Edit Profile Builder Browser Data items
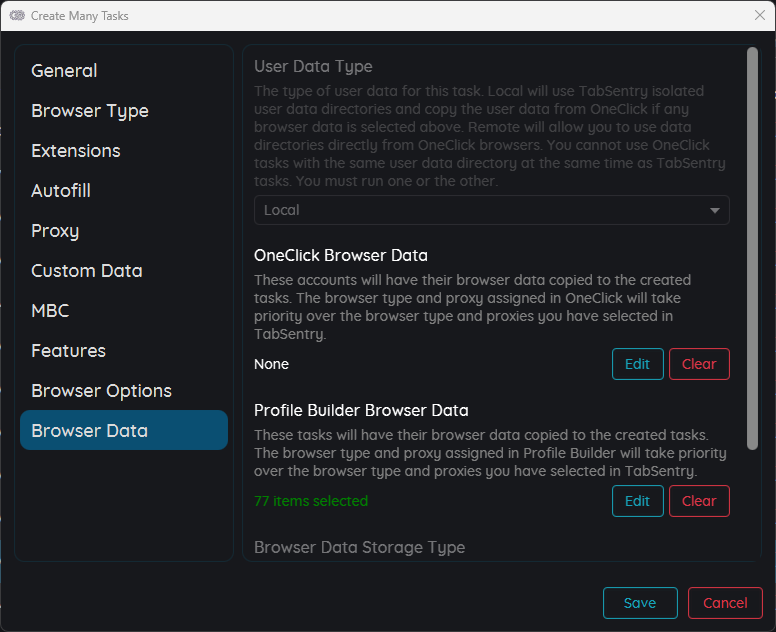776x632 pixels. (x=637, y=501)
